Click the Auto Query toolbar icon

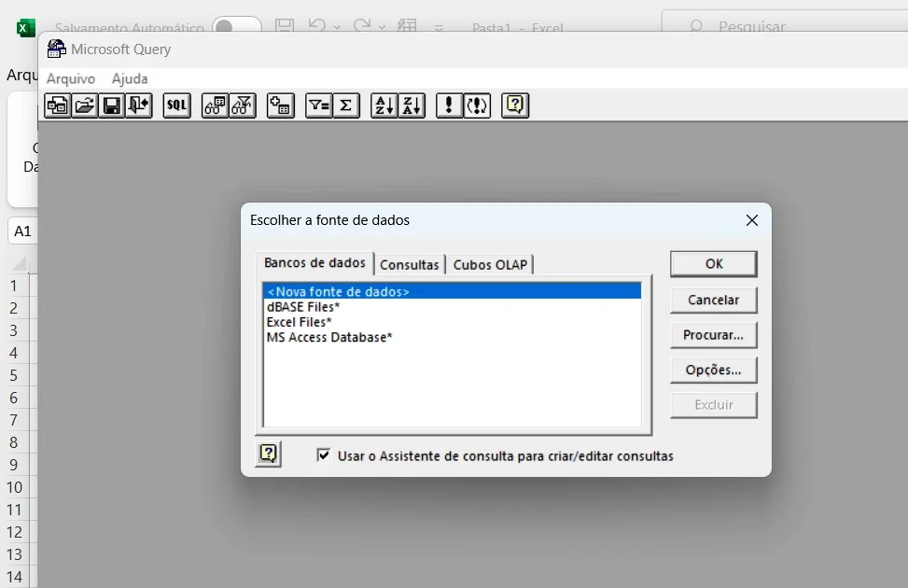click(477, 105)
